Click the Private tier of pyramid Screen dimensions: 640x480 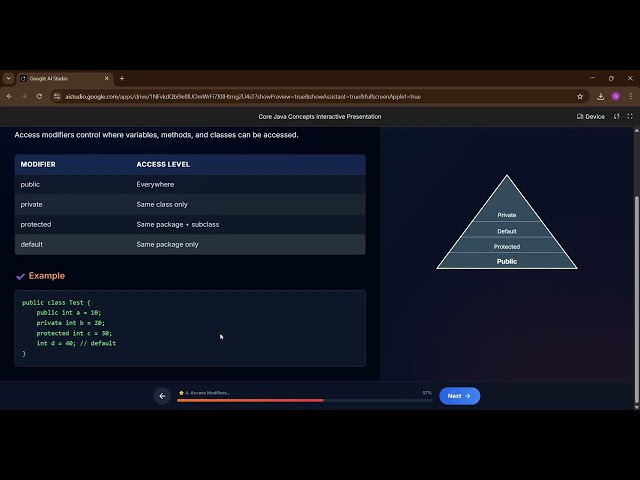coord(507,214)
